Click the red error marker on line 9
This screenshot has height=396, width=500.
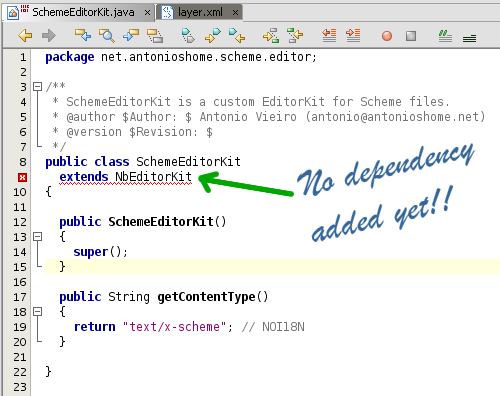coord(22,177)
